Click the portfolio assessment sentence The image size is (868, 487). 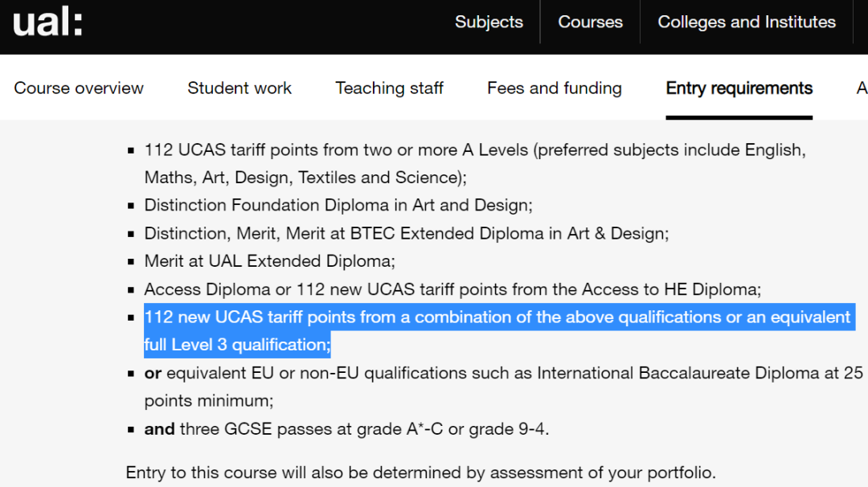420,473
